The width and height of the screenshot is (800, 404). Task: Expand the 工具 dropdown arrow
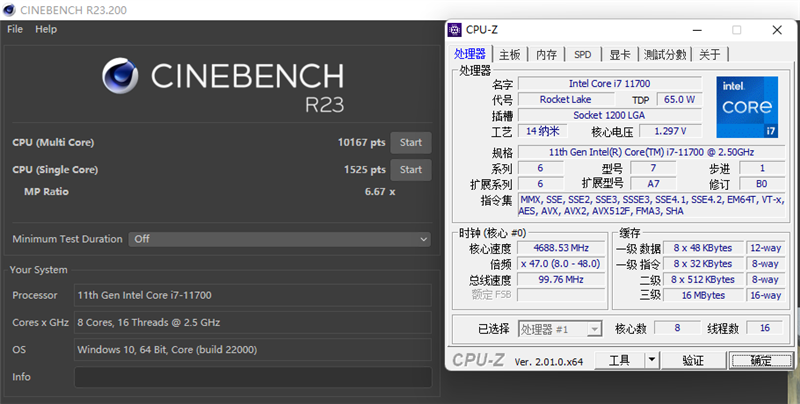pyautogui.click(x=652, y=361)
